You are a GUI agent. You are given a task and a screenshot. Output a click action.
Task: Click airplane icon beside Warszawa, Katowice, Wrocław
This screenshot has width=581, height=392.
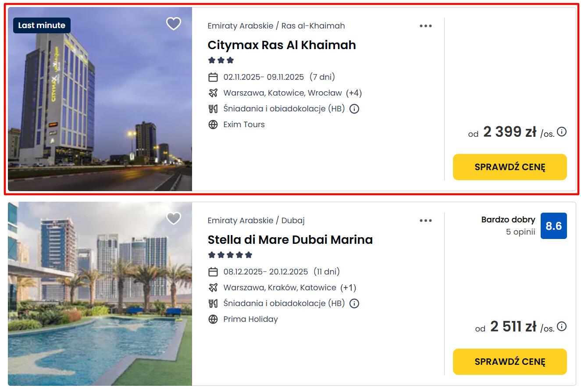(x=213, y=93)
